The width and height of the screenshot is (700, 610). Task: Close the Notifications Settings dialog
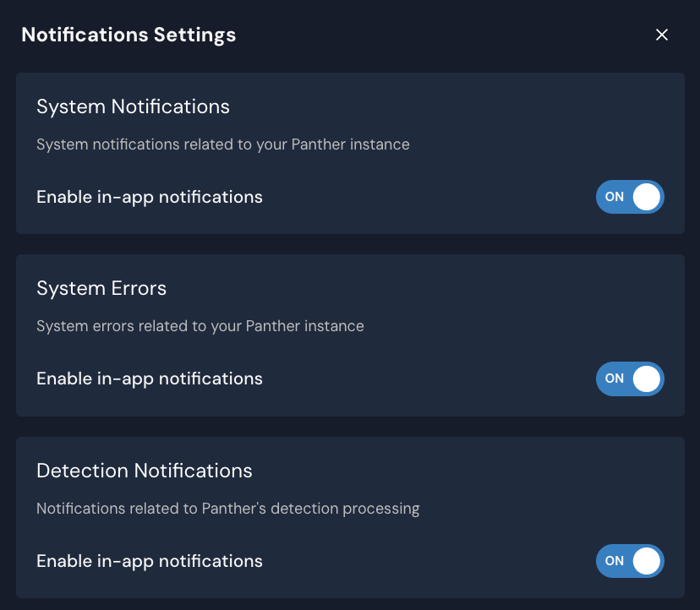click(662, 35)
